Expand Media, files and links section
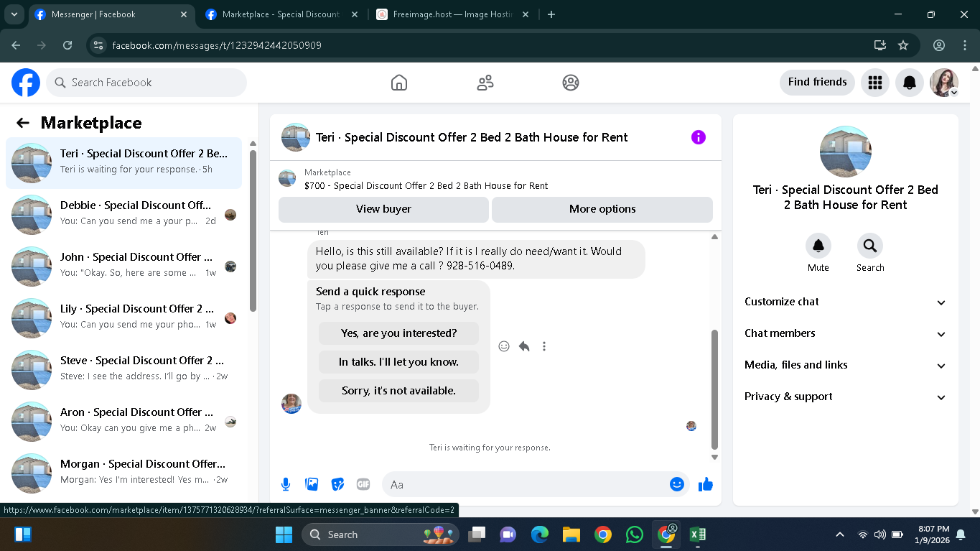 pyautogui.click(x=846, y=366)
